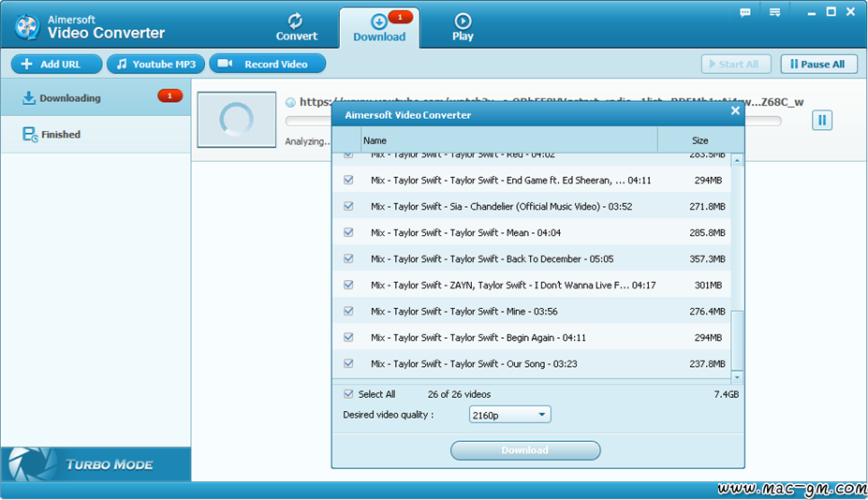Click the loading video thumbnail

237,120
